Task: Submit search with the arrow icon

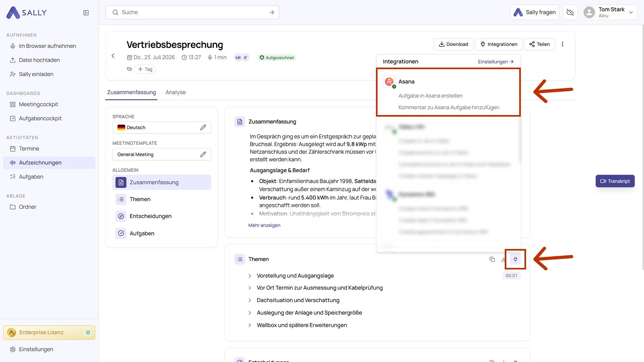Action: tap(272, 12)
